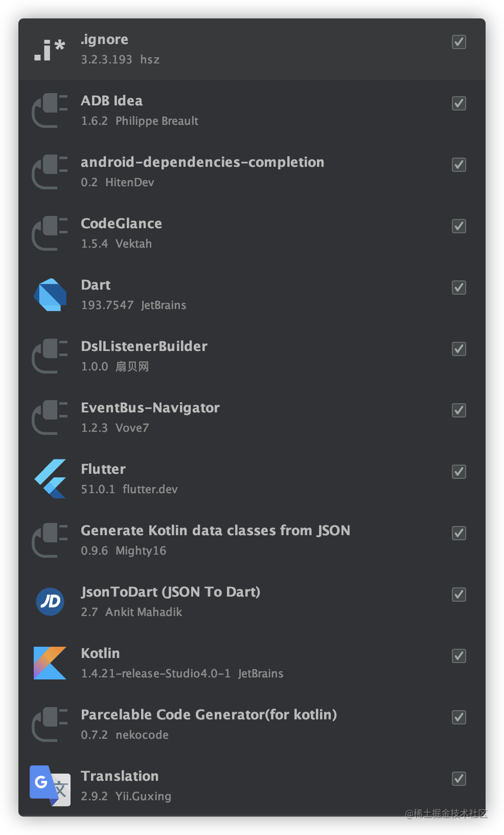The width and height of the screenshot is (504, 835).
Task: Click the Flutter logo icon
Action: coord(50,479)
